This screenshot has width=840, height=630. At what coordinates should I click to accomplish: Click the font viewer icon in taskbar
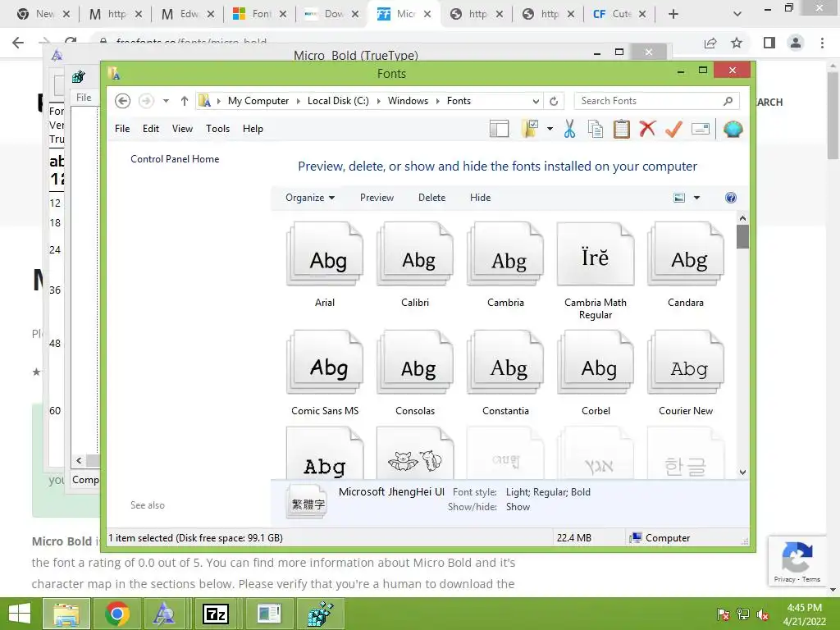[x=164, y=614]
